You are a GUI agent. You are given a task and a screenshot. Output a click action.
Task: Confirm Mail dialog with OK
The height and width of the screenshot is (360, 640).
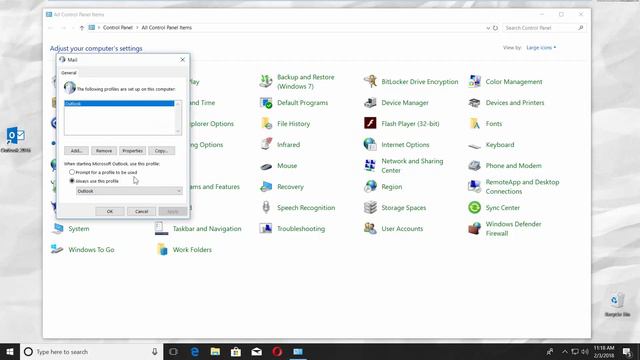coord(110,211)
